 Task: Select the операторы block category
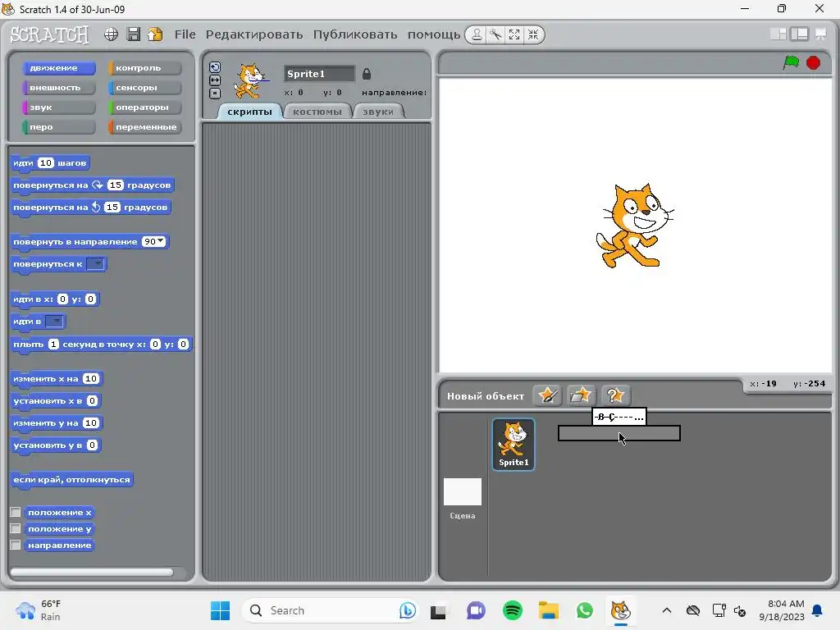(144, 107)
